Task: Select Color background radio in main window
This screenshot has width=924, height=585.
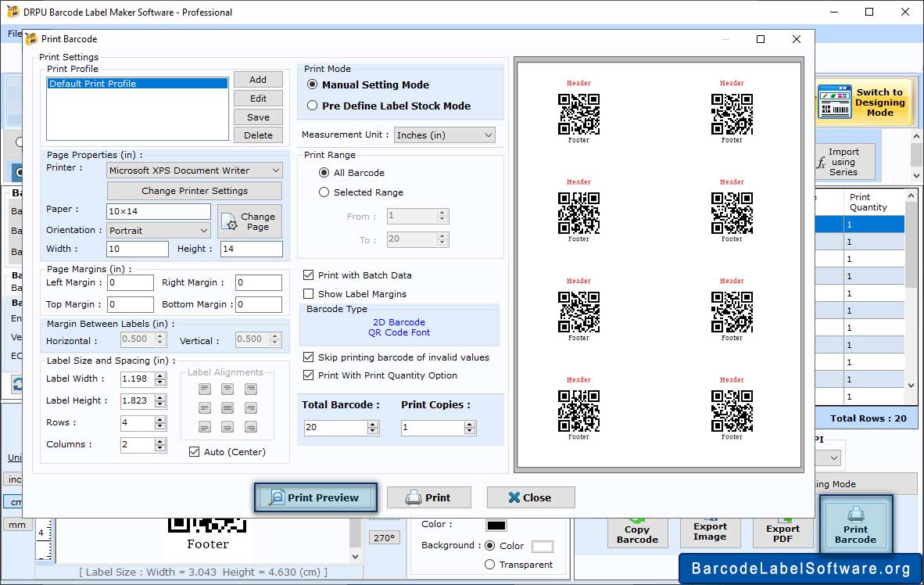Action: pos(489,546)
